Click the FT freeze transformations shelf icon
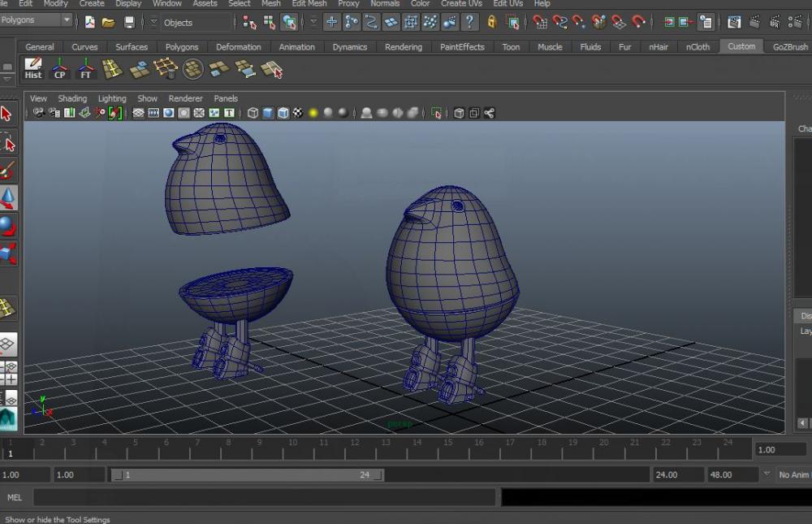Viewport: 812px width, 524px height. 85,69
